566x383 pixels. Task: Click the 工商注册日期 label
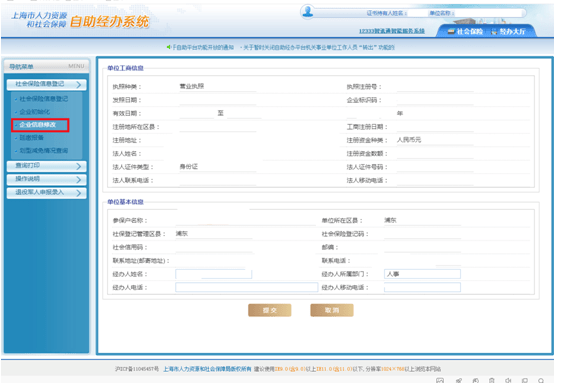367,127
